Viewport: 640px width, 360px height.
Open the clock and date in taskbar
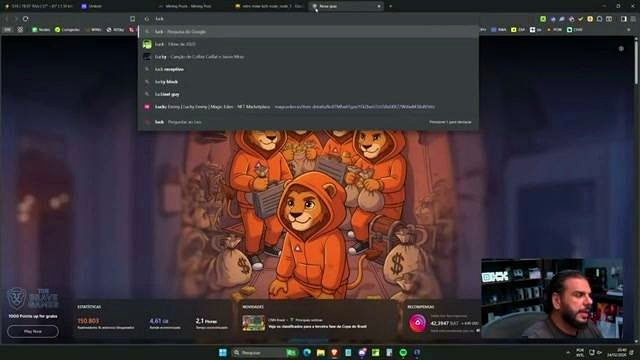[x=617, y=353]
